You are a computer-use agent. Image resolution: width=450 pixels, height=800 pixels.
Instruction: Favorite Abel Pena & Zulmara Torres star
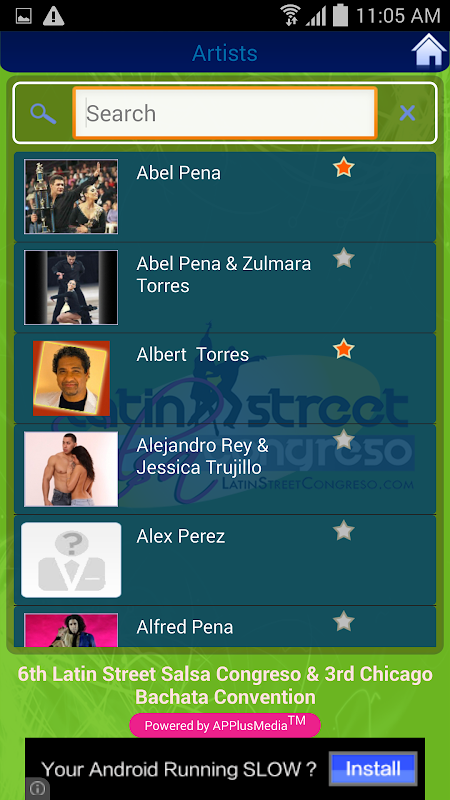[x=344, y=258]
